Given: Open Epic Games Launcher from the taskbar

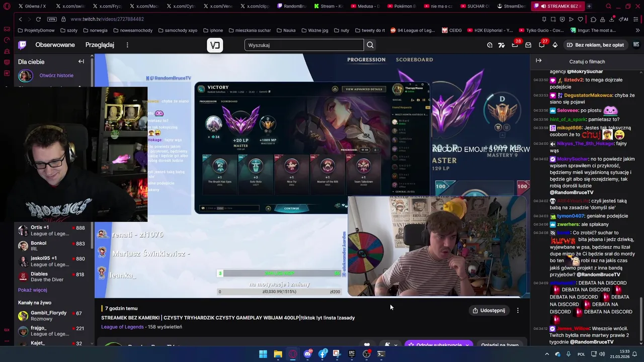Looking at the screenshot, I should 352,354.
